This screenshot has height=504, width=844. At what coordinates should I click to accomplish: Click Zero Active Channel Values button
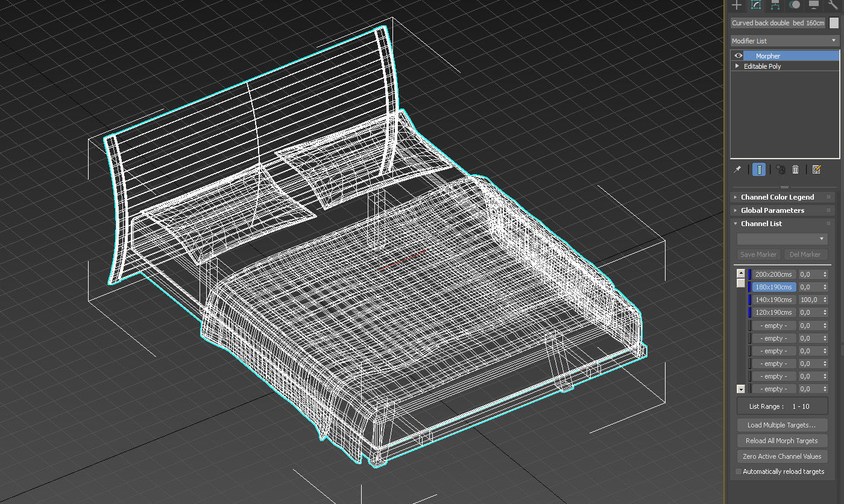(783, 456)
